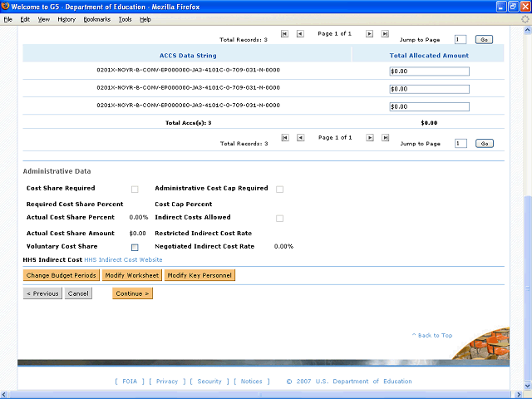Click the top Go button
This screenshot has width=532, height=399.
[484, 40]
